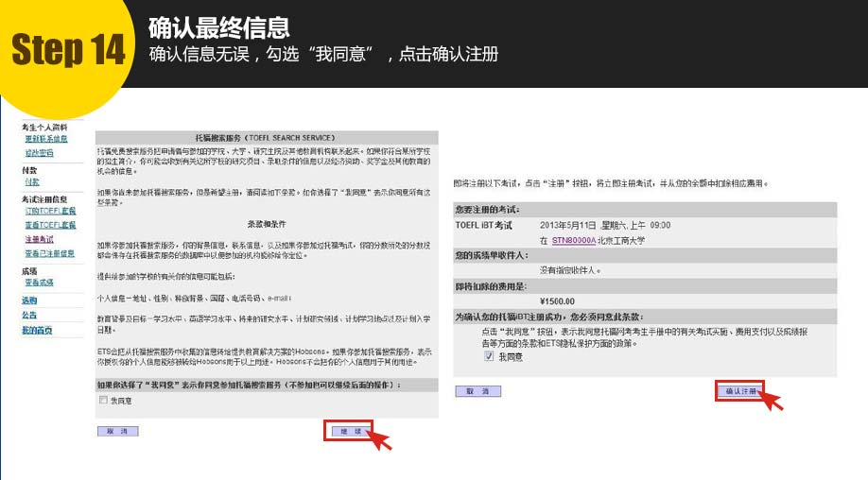
Task: Click the 确认最终信息 heading
Action: [x=219, y=26]
